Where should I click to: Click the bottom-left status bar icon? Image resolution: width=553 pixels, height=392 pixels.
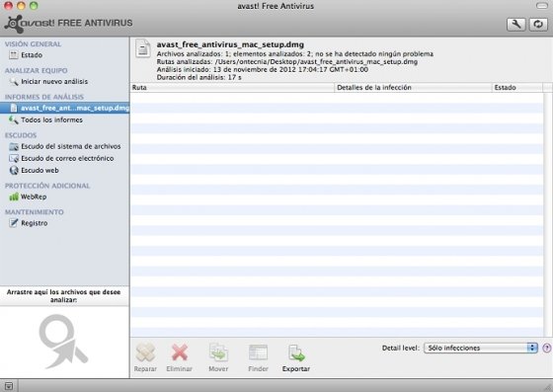tap(9, 386)
